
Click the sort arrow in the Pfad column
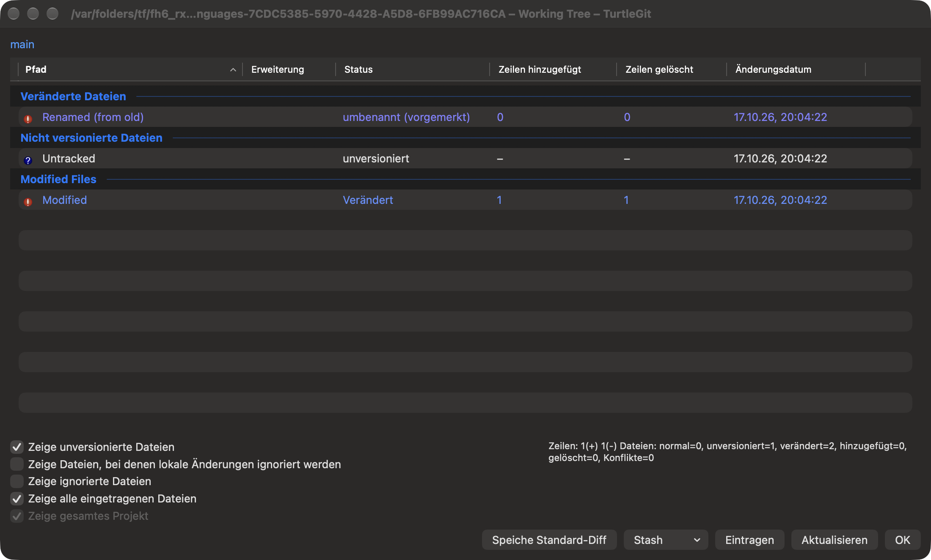click(x=233, y=70)
